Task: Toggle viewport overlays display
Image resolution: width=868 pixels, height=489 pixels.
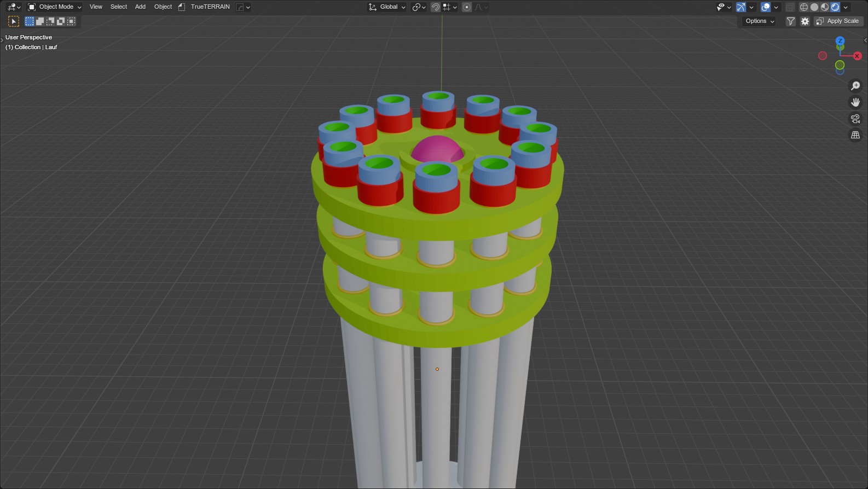Action: tap(766, 7)
